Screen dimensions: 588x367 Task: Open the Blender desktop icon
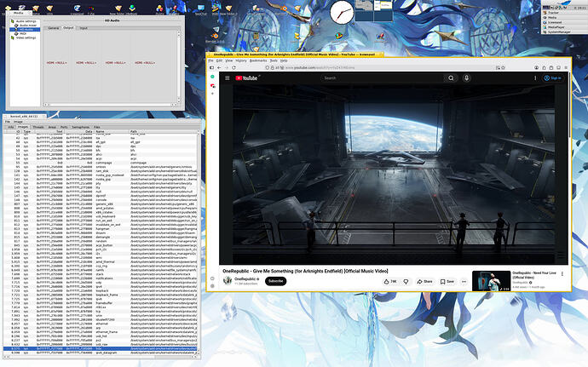pos(215,37)
